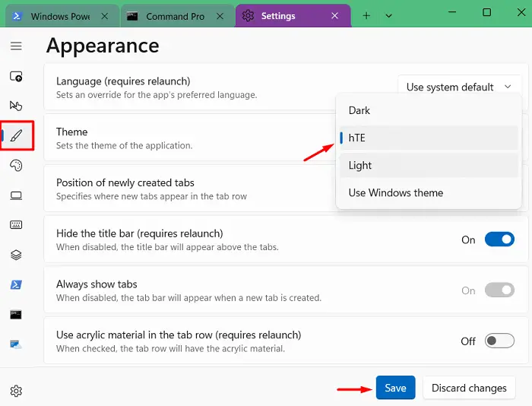Close the Windows PowerShell tab

[105, 16]
